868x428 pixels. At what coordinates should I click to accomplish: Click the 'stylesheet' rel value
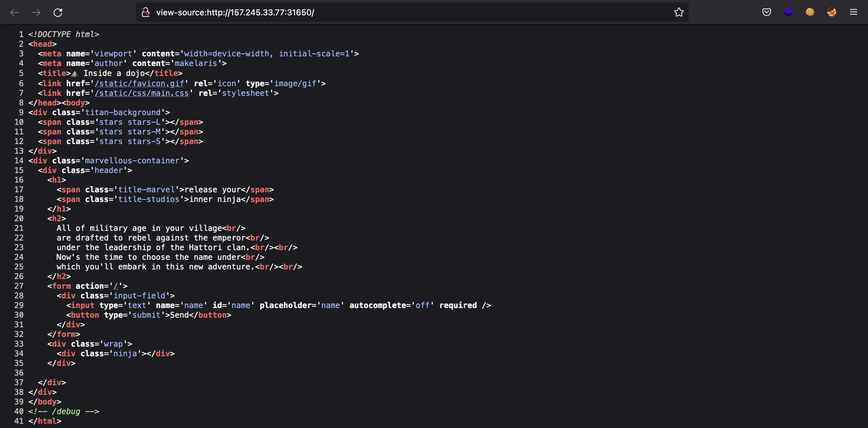pos(245,93)
